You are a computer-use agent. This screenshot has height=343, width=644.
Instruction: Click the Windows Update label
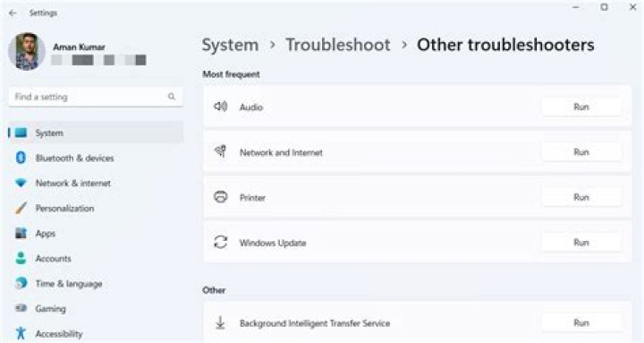click(x=273, y=243)
